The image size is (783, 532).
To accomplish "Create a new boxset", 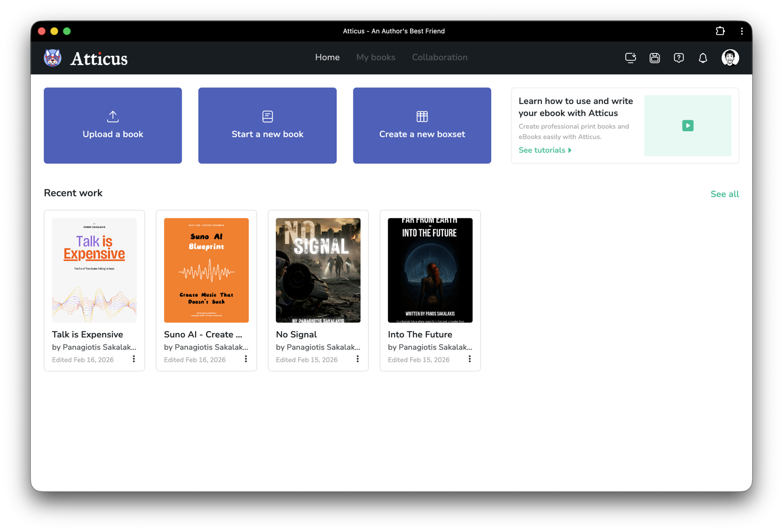I will click(422, 126).
